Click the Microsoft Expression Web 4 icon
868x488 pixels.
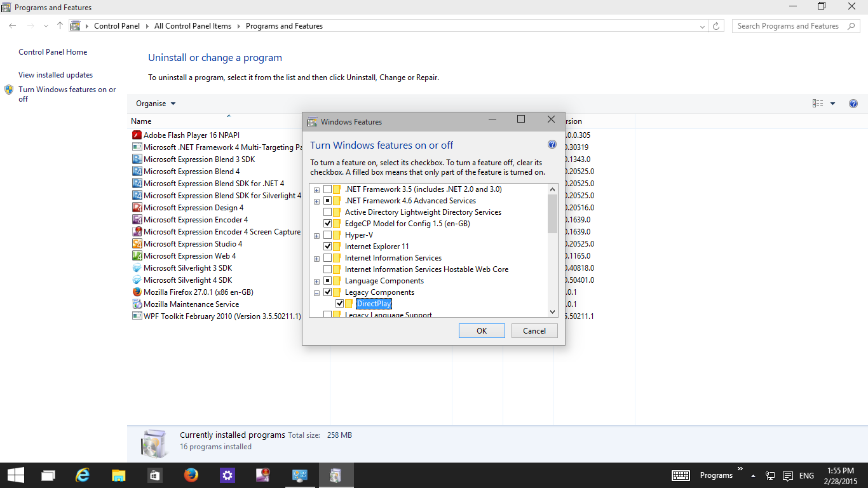[x=137, y=255]
